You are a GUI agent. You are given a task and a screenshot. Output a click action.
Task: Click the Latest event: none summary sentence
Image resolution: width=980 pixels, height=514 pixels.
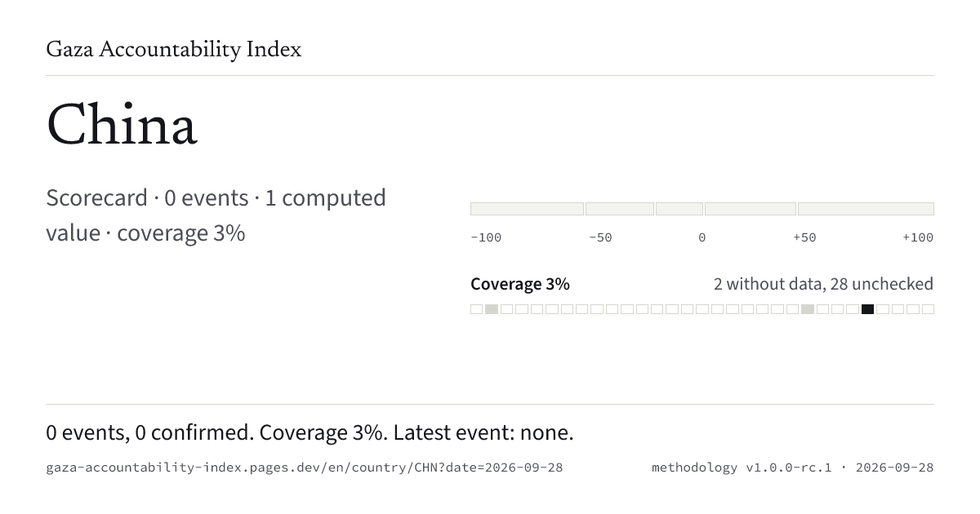(483, 432)
